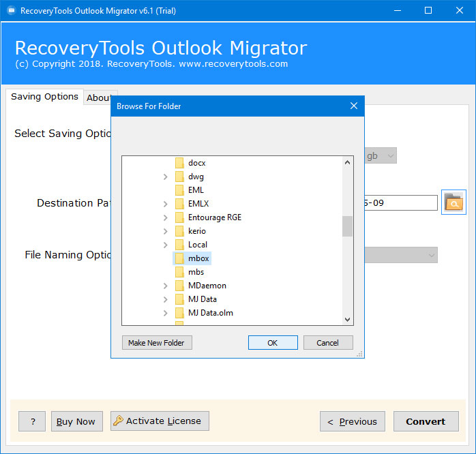The image size is (476, 454).
Task: Click the browse destination folder icon
Action: coord(453,202)
